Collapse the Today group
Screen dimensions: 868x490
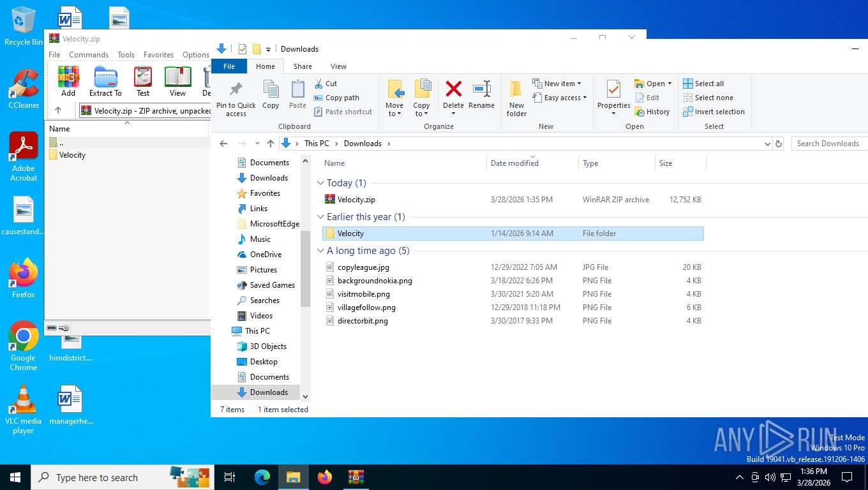[320, 183]
